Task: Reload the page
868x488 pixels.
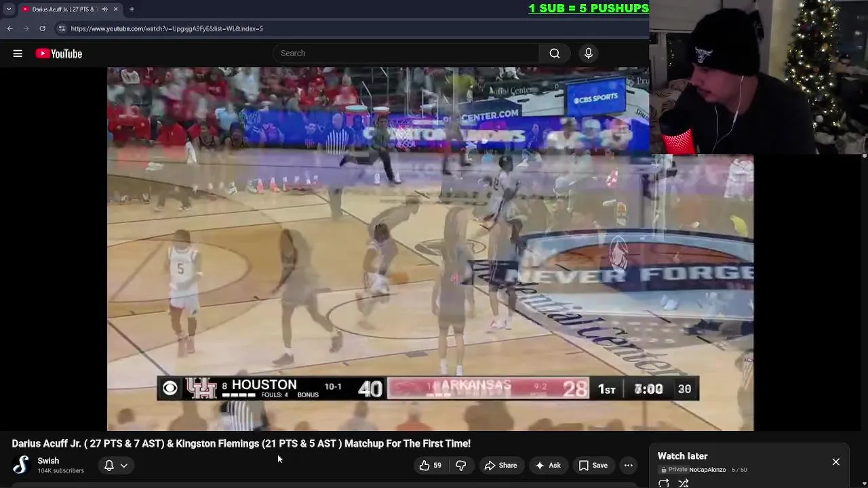Action: coord(42,28)
